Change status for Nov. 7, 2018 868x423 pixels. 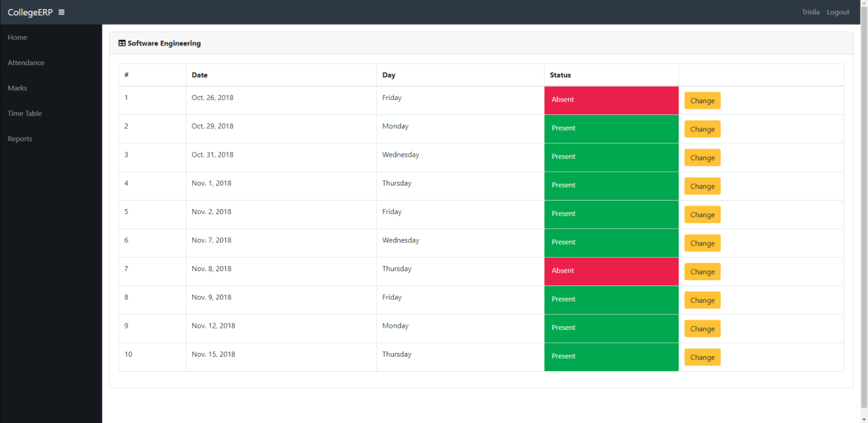(702, 243)
